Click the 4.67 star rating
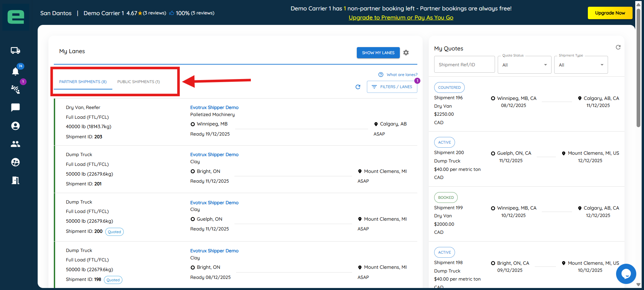 point(135,13)
